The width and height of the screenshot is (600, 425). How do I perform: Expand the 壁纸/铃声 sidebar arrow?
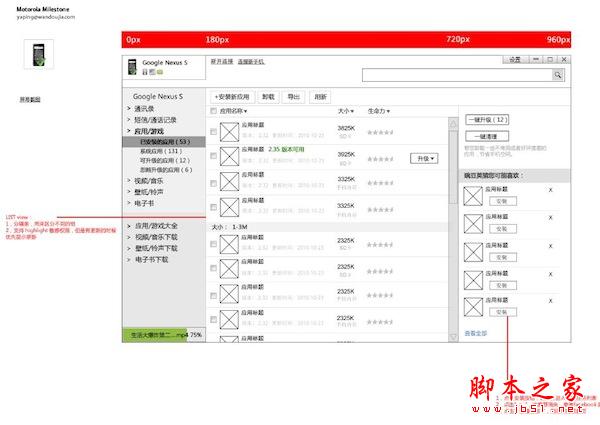point(129,191)
